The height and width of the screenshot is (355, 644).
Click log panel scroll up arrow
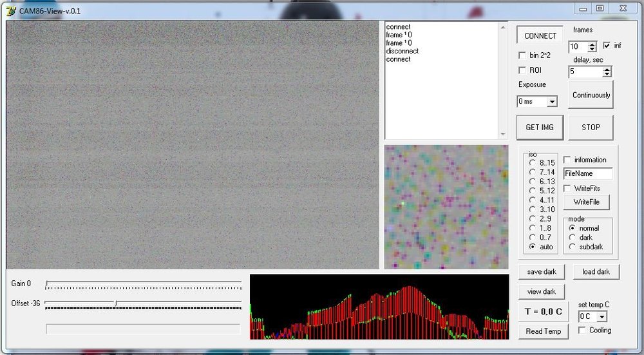(x=503, y=28)
